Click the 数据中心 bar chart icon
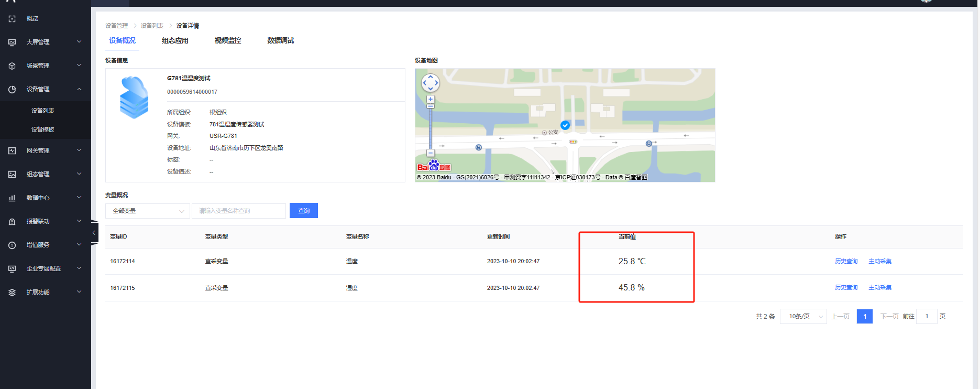 (12, 198)
